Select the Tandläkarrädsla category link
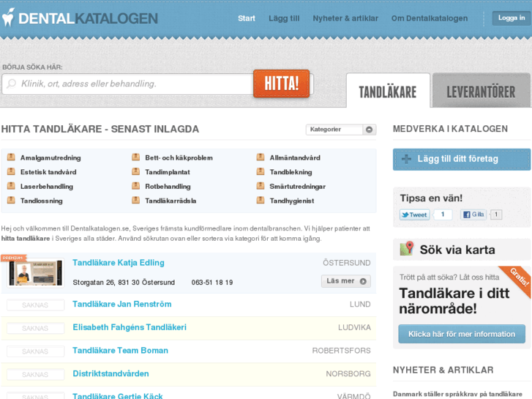Image resolution: width=532 pixels, height=399 pixels. point(171,201)
